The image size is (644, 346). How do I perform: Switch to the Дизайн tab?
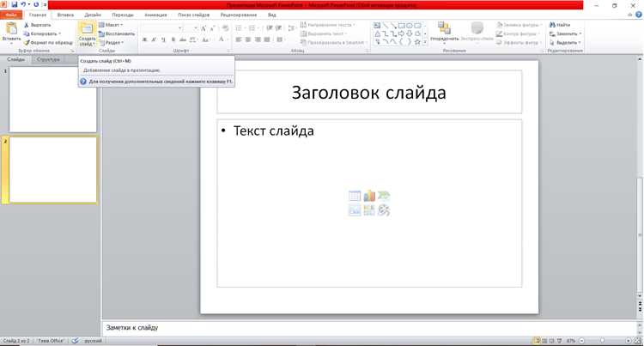coord(93,15)
